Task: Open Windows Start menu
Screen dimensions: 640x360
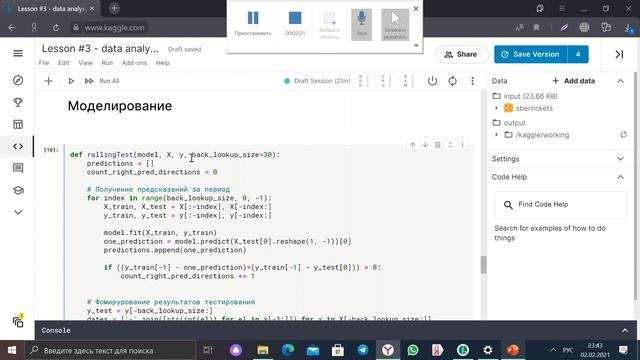Action: point(12,350)
